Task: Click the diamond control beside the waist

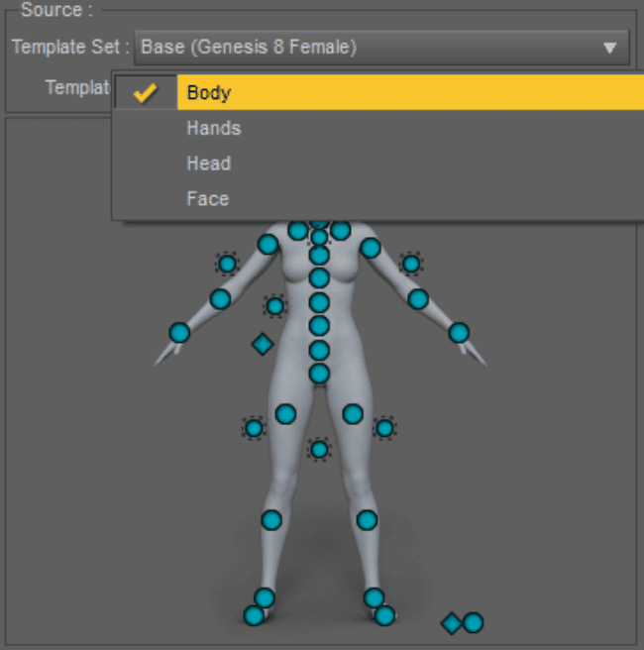Action: pyautogui.click(x=263, y=344)
